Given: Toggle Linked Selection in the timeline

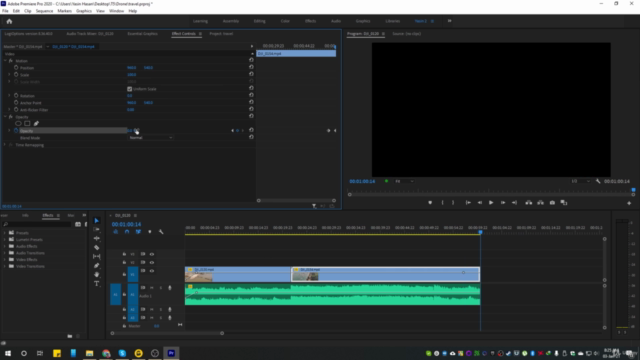Looking at the screenshot, I should [x=138, y=232].
